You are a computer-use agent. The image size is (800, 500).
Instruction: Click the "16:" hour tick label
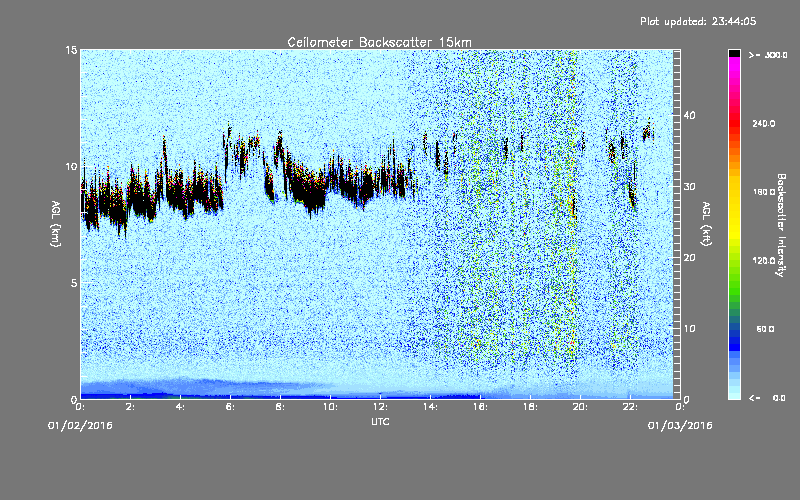pyautogui.click(x=480, y=407)
